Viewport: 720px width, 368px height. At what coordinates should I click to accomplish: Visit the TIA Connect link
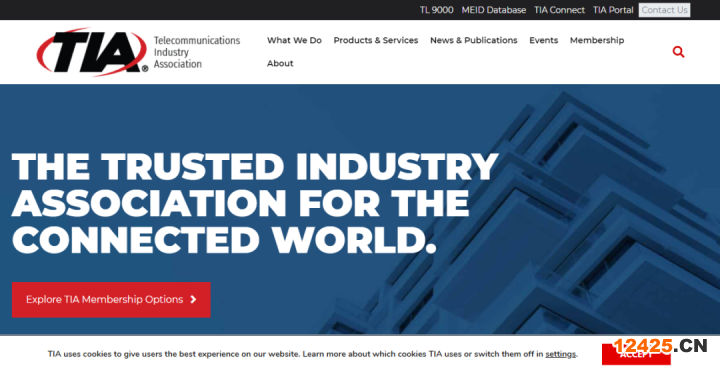pos(559,10)
